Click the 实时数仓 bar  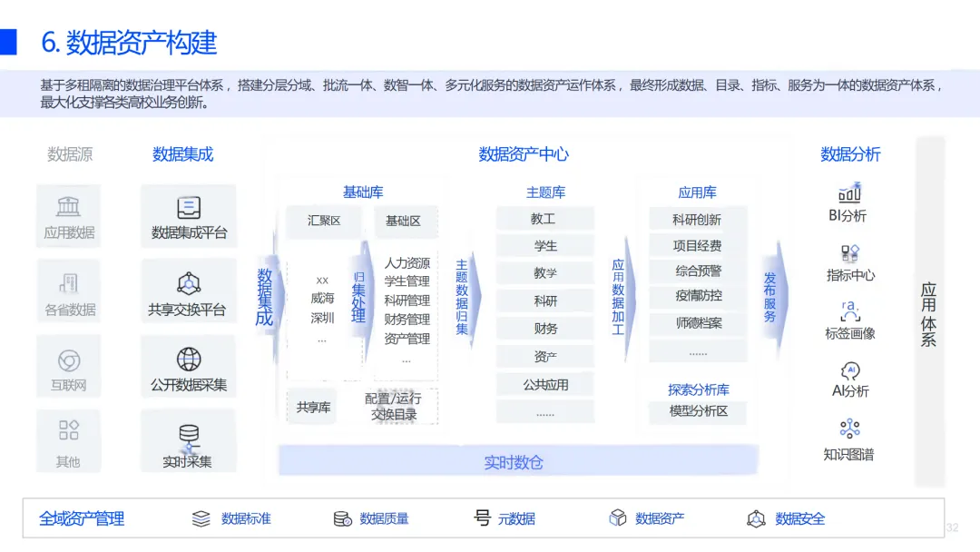pyautogui.click(x=518, y=461)
